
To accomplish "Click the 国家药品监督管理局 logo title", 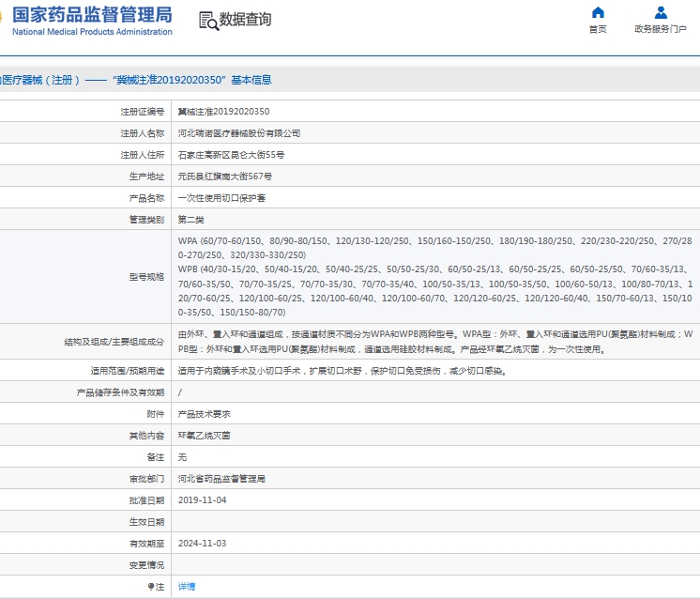I will (92, 15).
